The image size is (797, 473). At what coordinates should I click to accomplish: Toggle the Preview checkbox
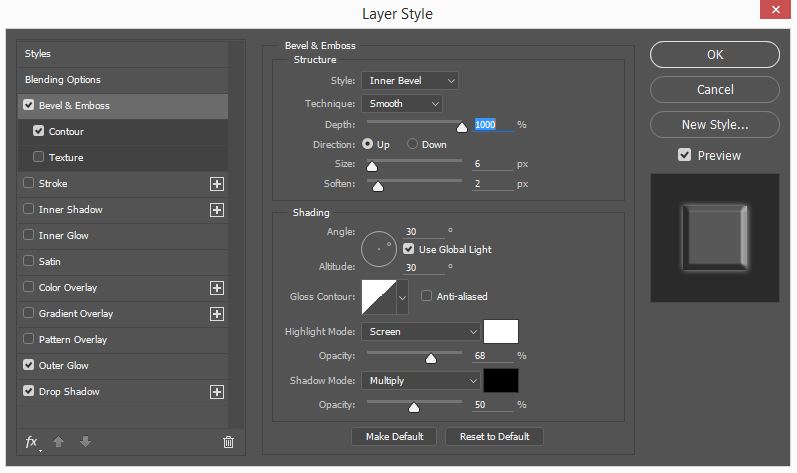(x=684, y=155)
